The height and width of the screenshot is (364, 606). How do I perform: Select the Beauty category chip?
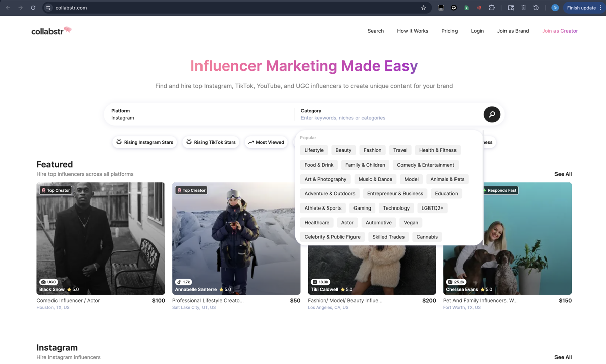[x=343, y=150]
